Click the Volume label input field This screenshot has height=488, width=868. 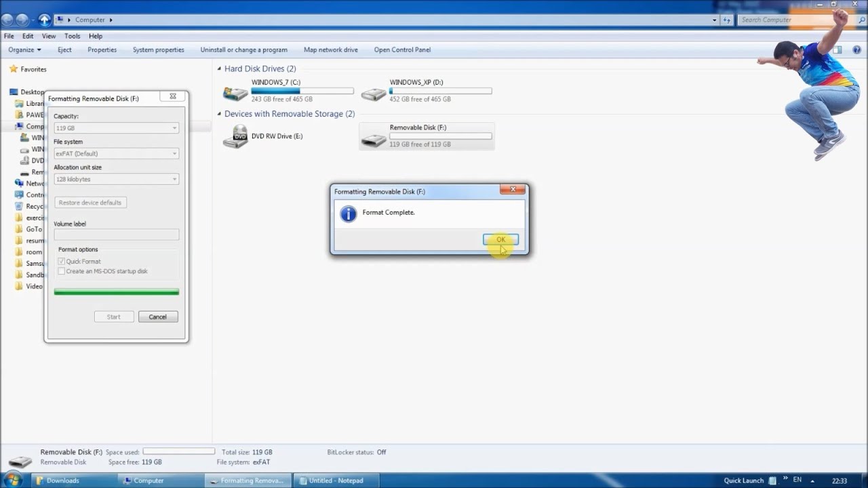click(116, 235)
